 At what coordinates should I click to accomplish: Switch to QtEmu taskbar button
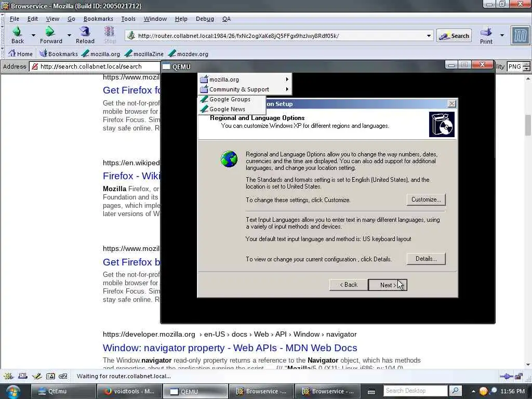click(63, 391)
